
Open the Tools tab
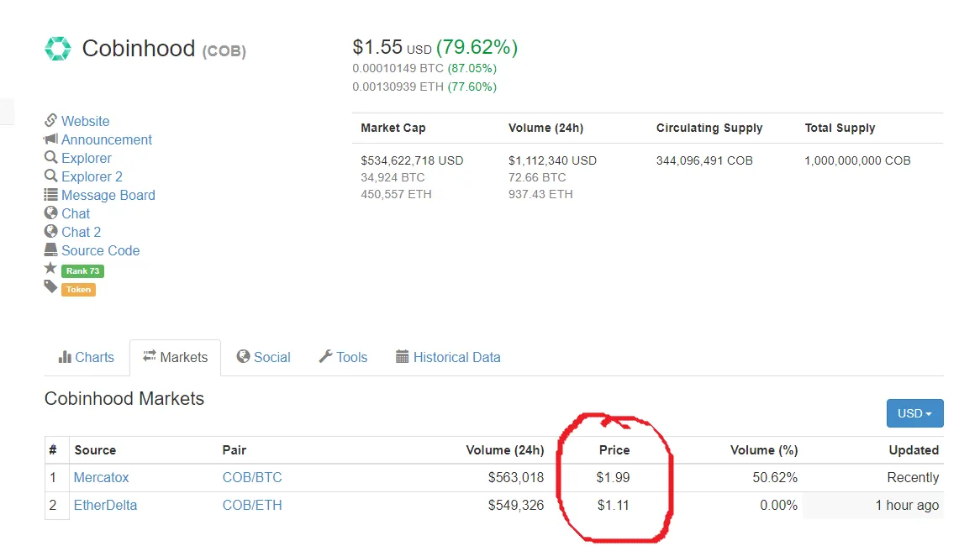[343, 357]
